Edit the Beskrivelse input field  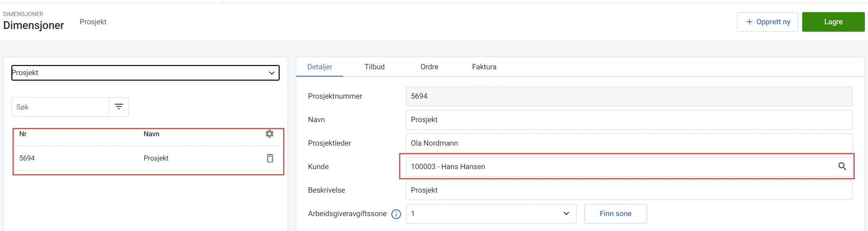point(629,190)
